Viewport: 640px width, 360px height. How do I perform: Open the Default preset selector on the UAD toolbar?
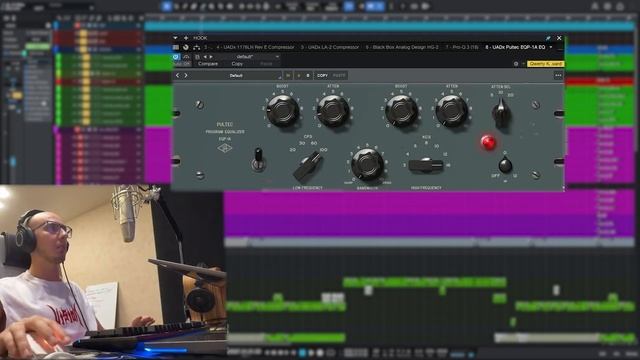(x=237, y=76)
